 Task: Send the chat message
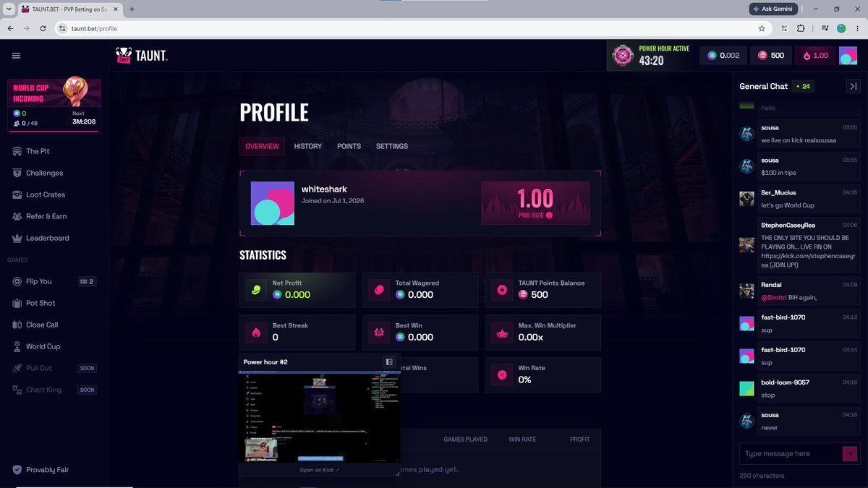pos(850,453)
